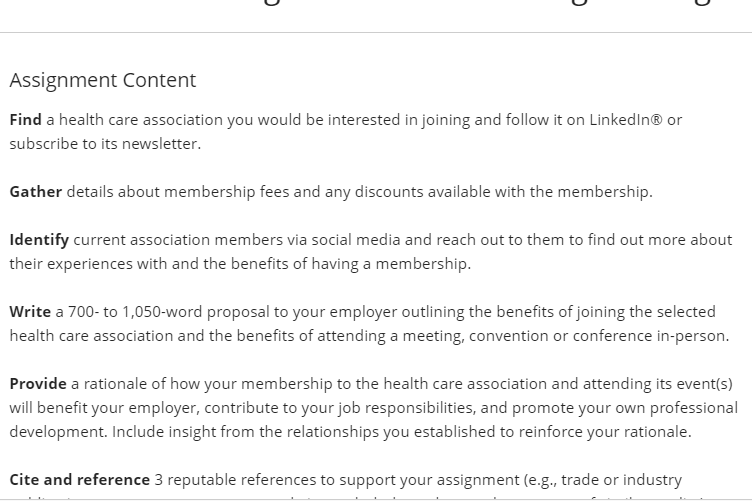Click the words discounts available
Viewport: 752px width, 501px height.
click(423, 191)
